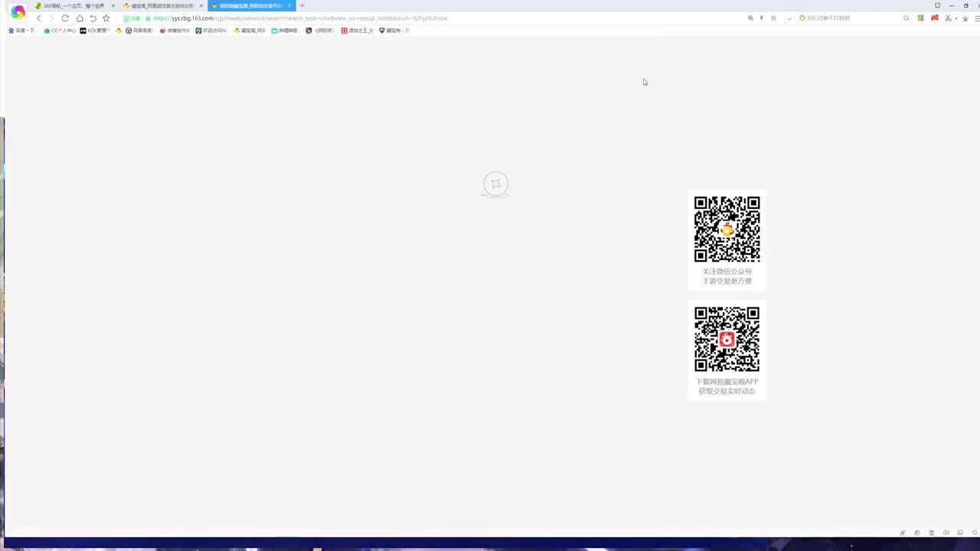Open a new browser tab
This screenshot has height=551, width=980.
coord(302,6)
